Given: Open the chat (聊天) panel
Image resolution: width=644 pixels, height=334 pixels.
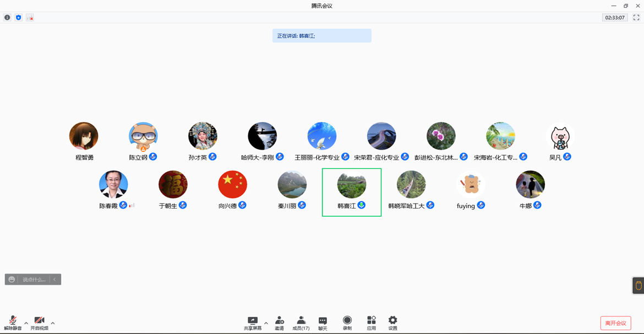Looking at the screenshot, I should pos(323,323).
